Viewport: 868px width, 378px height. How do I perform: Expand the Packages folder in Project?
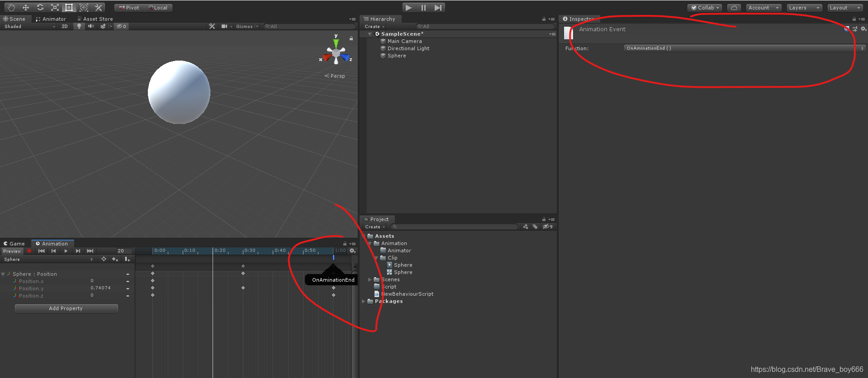tap(364, 301)
